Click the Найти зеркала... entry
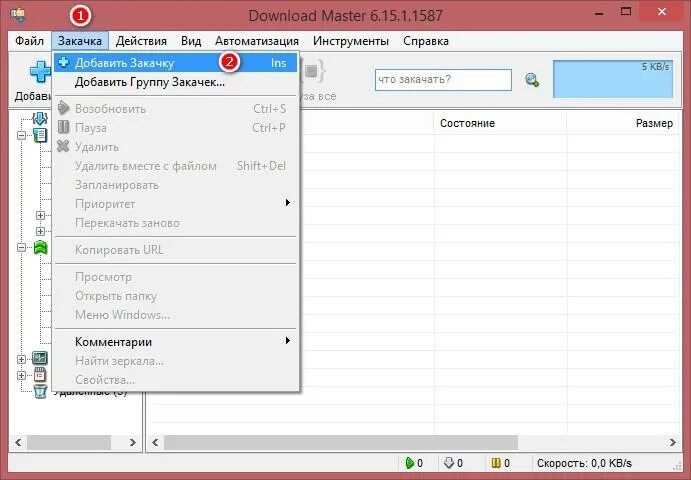 [175, 361]
